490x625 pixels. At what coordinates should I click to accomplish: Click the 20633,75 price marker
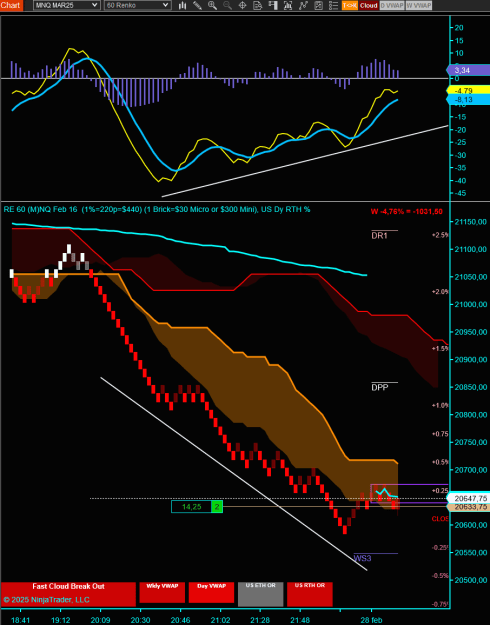(468, 507)
